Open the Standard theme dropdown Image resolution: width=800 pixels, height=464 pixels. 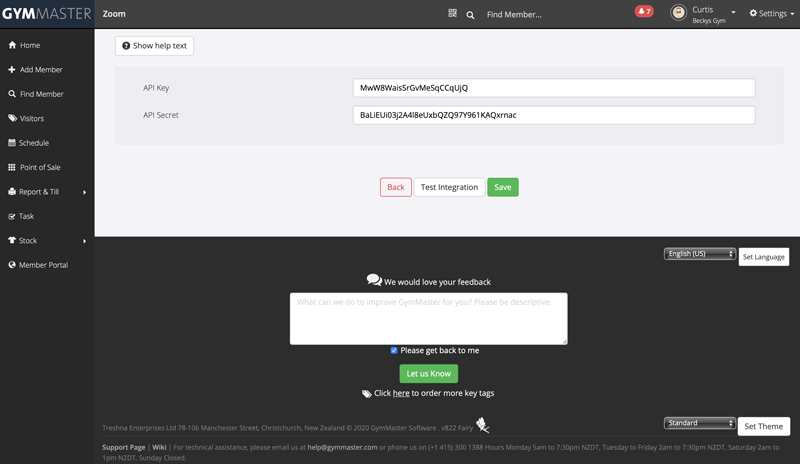click(699, 423)
